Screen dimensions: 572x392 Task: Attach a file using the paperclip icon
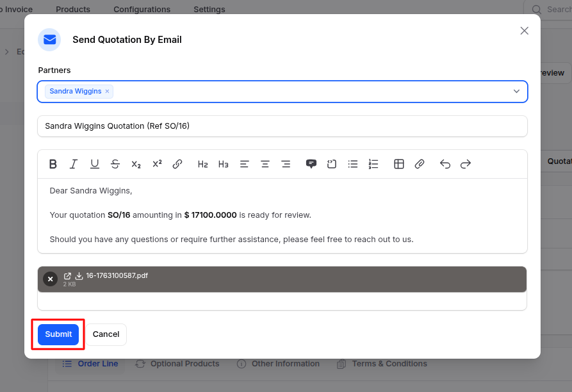click(x=420, y=164)
